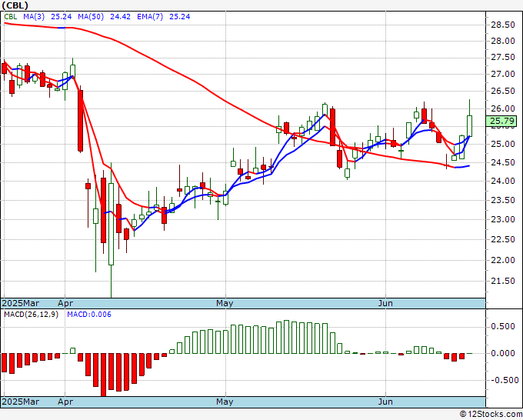Image resolution: width=523 pixels, height=420 pixels.
Task: Click the 28.00 price axis label
Action: (503, 41)
